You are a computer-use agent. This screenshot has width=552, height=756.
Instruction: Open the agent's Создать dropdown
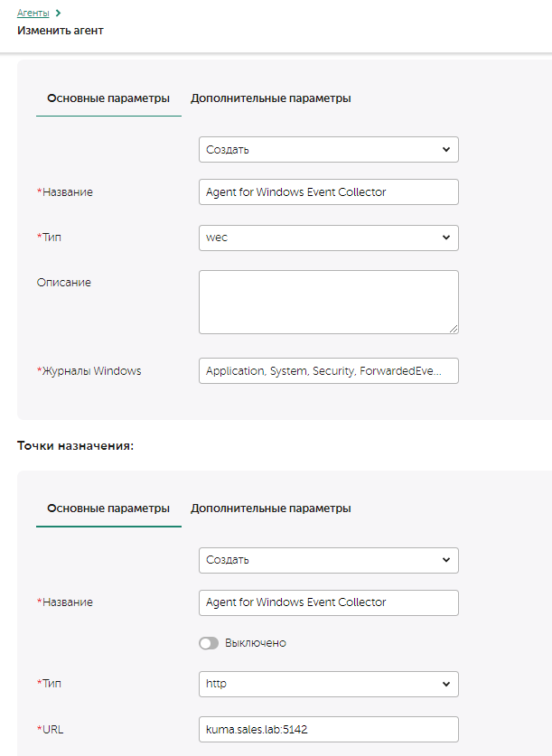point(328,149)
